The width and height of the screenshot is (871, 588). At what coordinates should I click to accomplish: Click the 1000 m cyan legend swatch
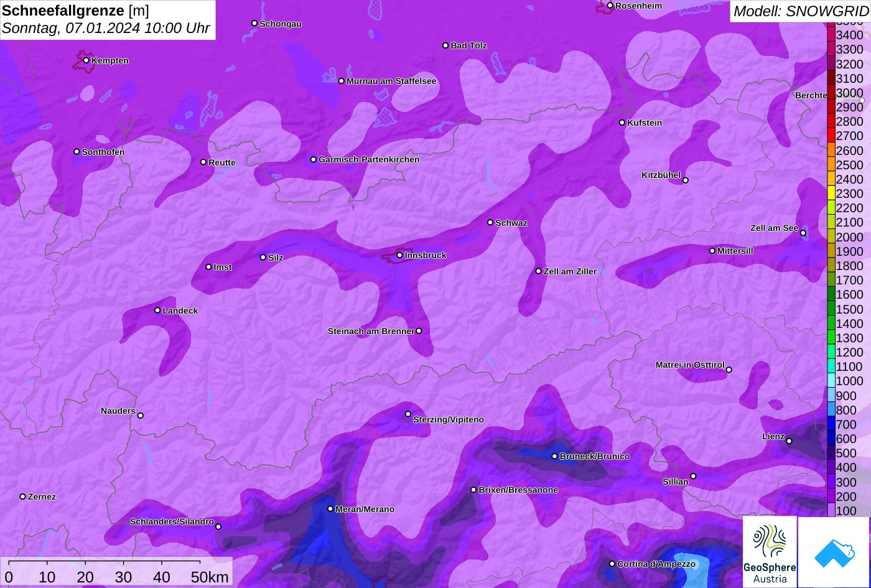tap(831, 381)
